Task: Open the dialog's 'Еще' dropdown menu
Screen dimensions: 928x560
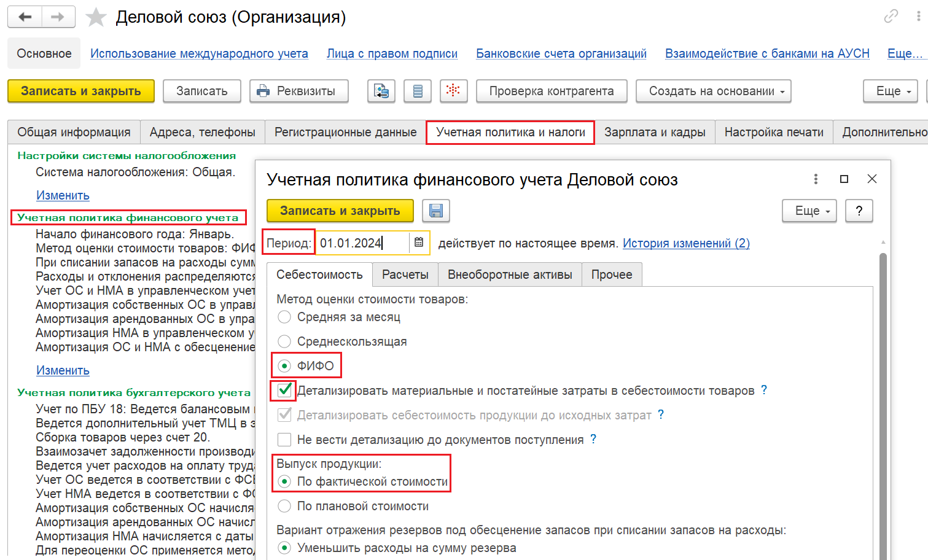Action: pos(809,211)
